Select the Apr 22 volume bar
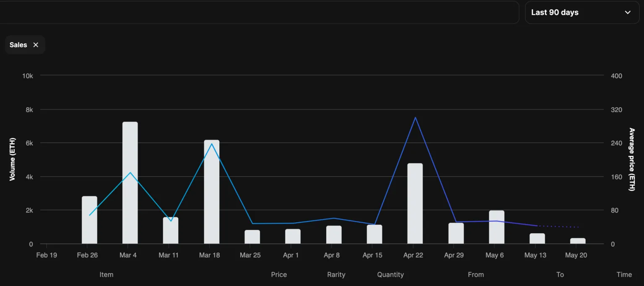The height and width of the screenshot is (286, 644). pos(415,204)
